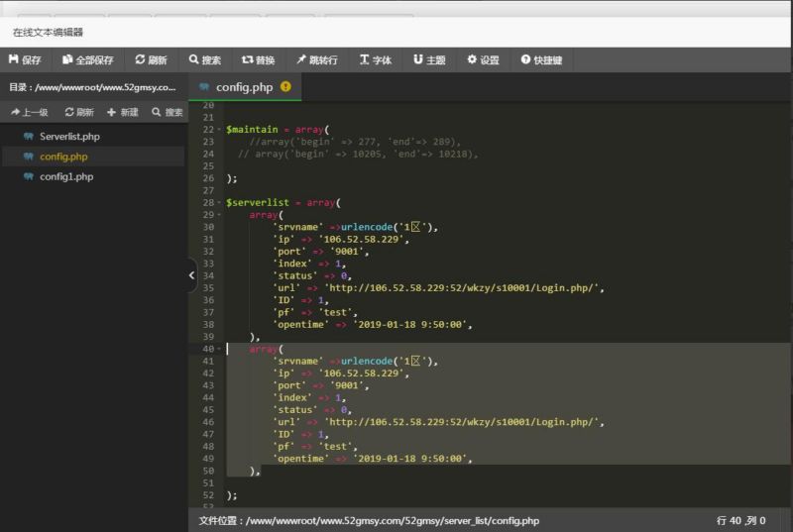Click line number 35 in the gutter
793x532 pixels.
point(208,288)
